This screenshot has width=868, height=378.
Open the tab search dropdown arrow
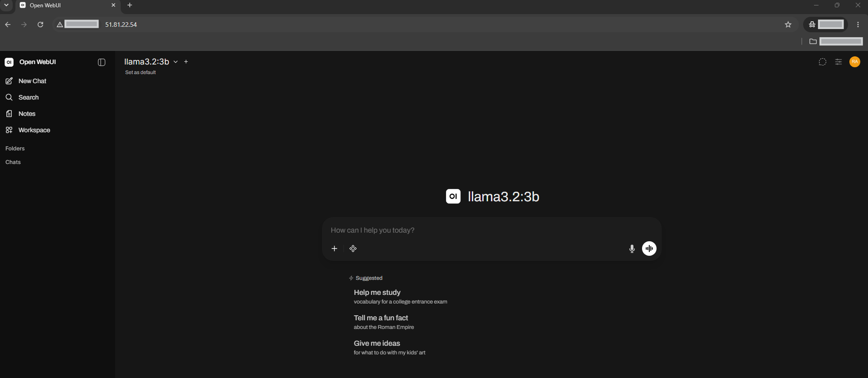pyautogui.click(x=6, y=5)
